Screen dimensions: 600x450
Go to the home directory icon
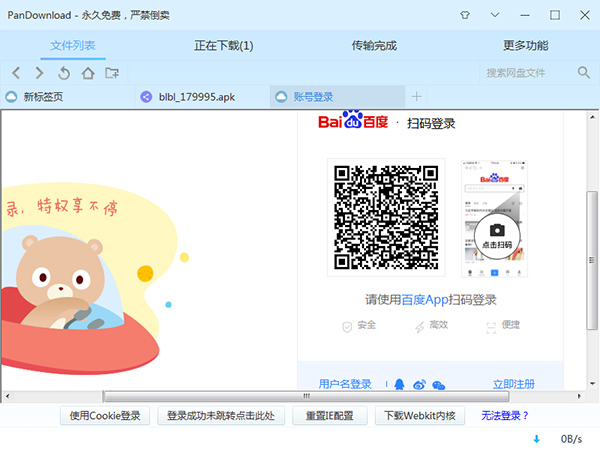88,73
